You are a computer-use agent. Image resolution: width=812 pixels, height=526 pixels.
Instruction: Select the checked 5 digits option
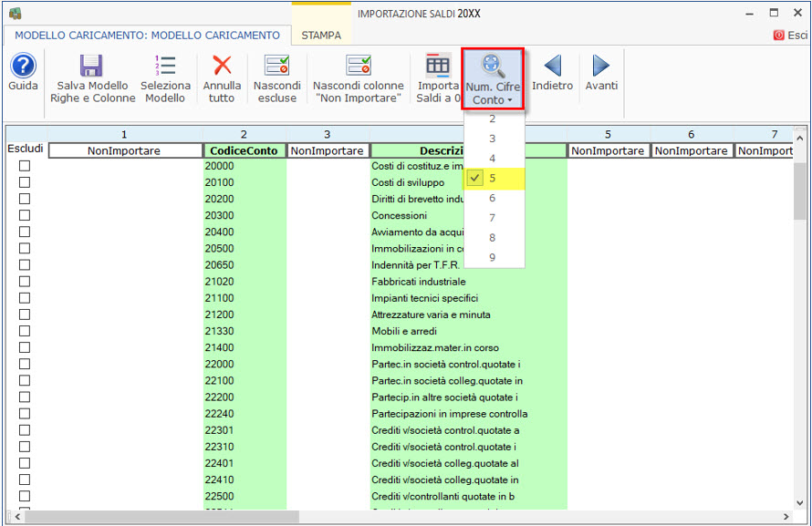[x=494, y=179]
